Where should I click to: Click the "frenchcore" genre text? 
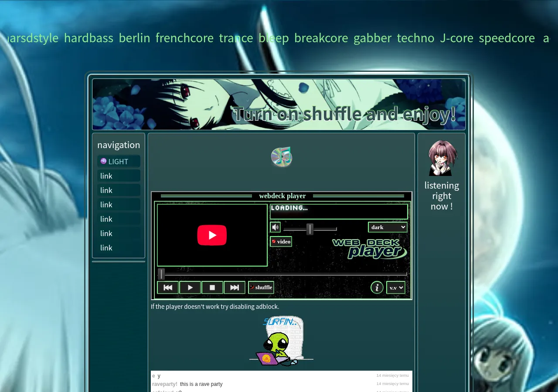tap(184, 38)
